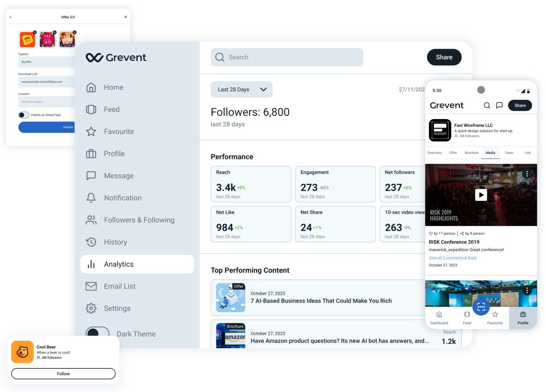The width and height of the screenshot is (547, 392).
Task: Open three-dot menu on RISK 2019 video
Action: point(527,174)
